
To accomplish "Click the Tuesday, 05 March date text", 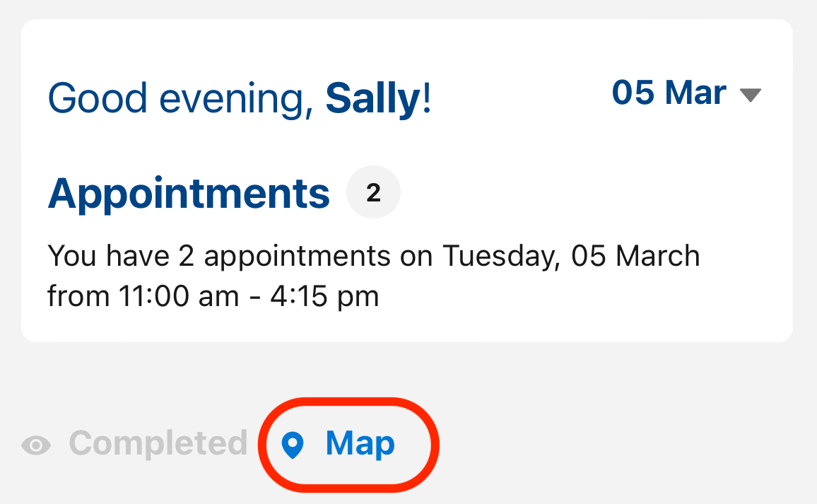I will click(x=571, y=256).
